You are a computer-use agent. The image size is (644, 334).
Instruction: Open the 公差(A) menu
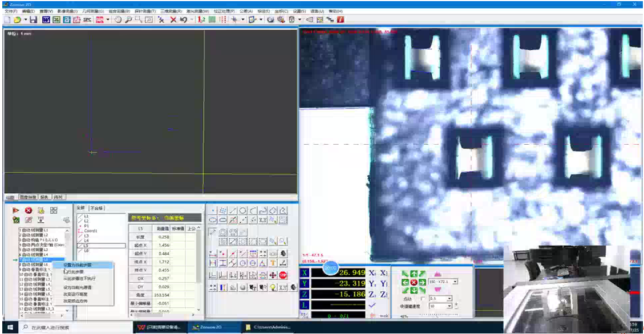tap(246, 11)
